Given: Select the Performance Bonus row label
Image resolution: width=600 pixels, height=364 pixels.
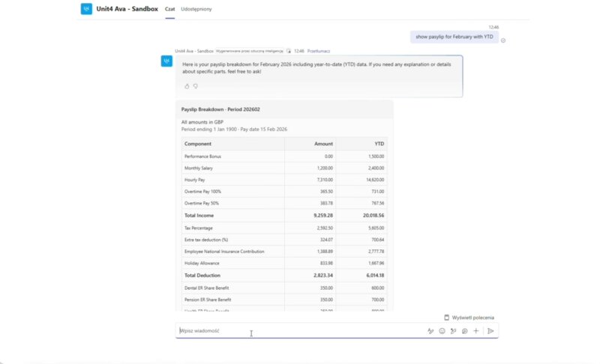Looking at the screenshot, I should pos(202,157).
